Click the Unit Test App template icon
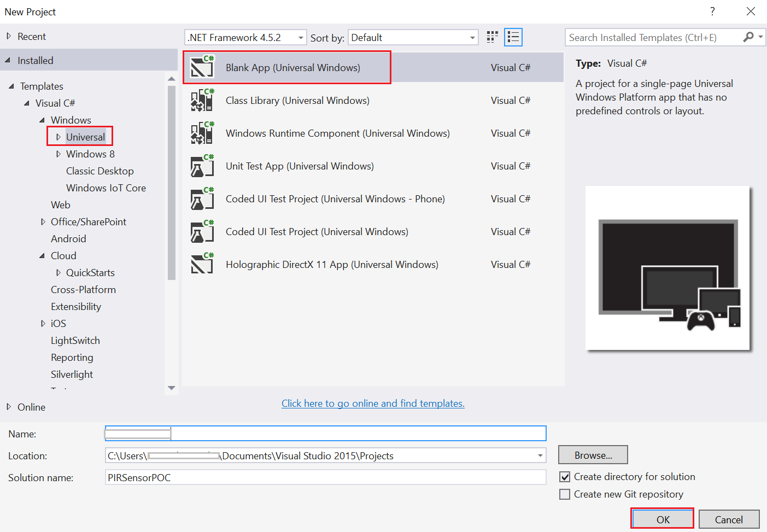 pos(202,166)
